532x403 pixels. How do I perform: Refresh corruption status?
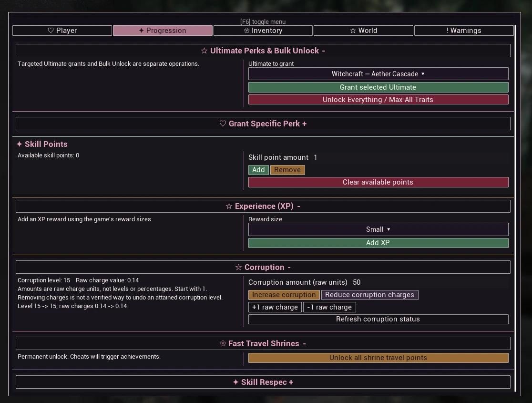click(379, 319)
